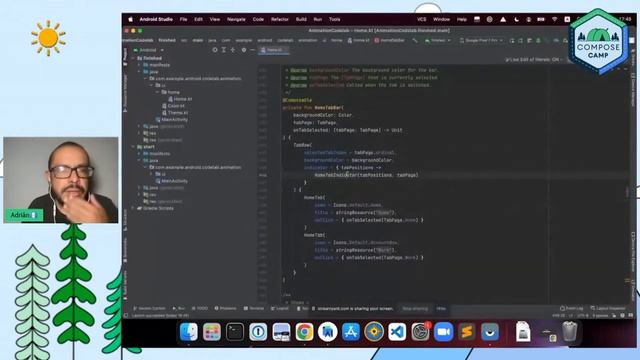Image resolution: width=640 pixels, height=360 pixels.
Task: Click the Live Edit of literals indicator
Action: pyautogui.click(x=533, y=60)
